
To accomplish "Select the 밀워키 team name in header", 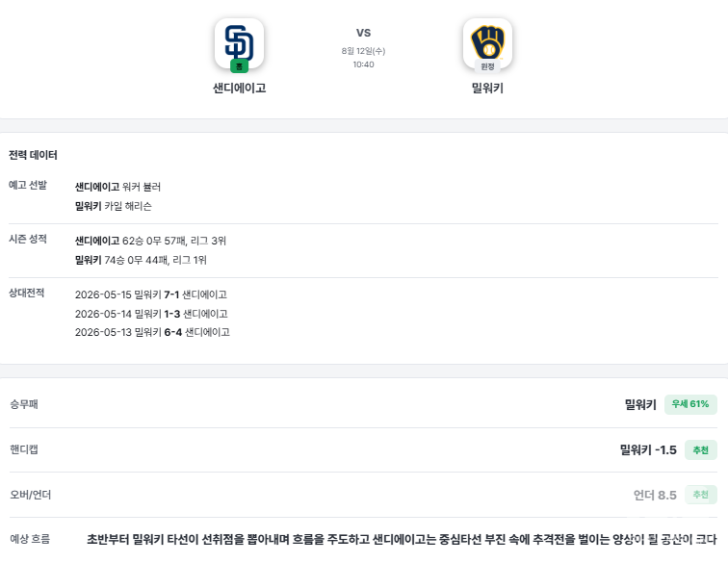I will 487,88.
